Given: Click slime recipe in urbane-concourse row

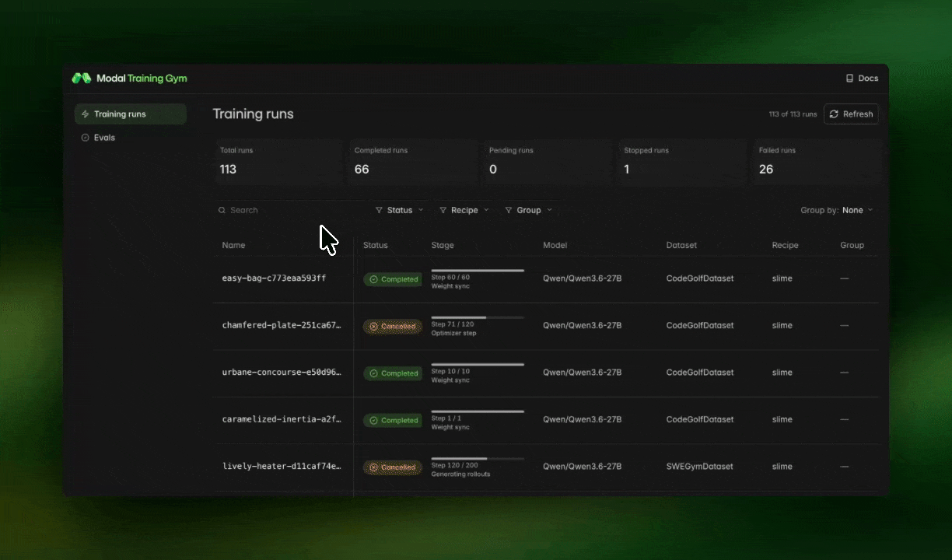Looking at the screenshot, I should pos(782,373).
